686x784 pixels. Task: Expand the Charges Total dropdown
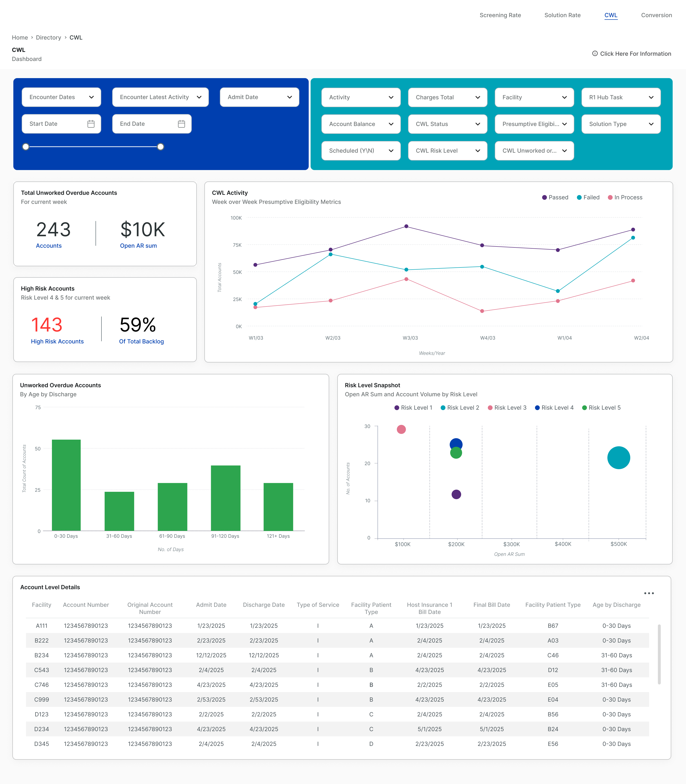[x=448, y=98]
